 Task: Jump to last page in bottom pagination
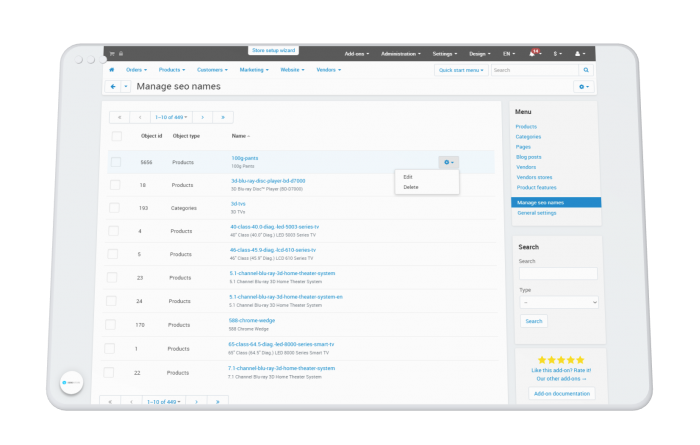tap(217, 402)
